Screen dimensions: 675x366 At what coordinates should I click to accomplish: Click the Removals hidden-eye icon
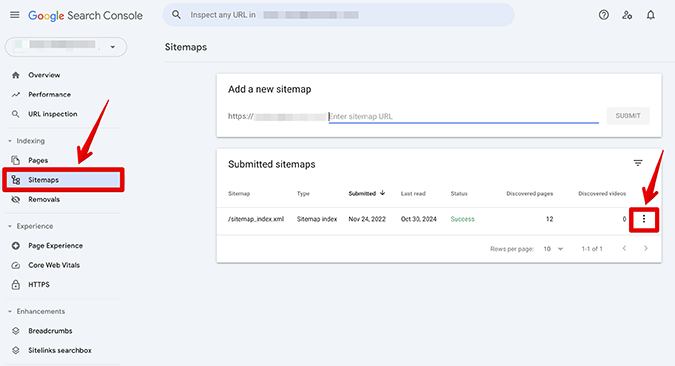click(x=16, y=199)
